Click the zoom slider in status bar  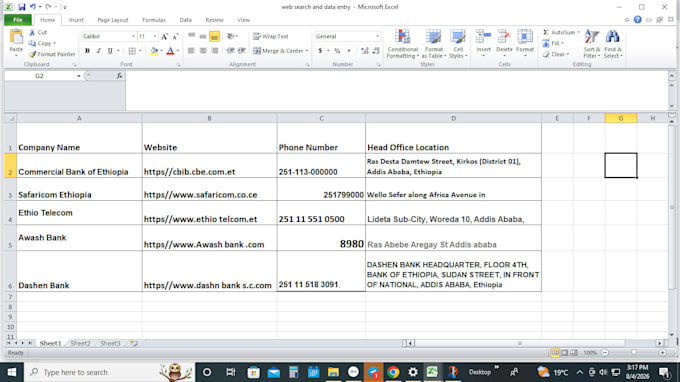click(634, 353)
